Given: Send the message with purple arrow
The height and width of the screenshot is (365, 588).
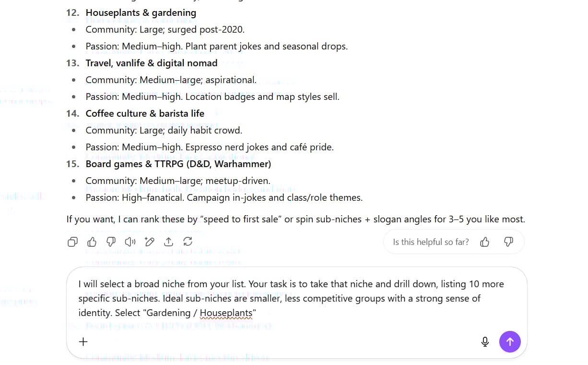Looking at the screenshot, I should click(509, 341).
